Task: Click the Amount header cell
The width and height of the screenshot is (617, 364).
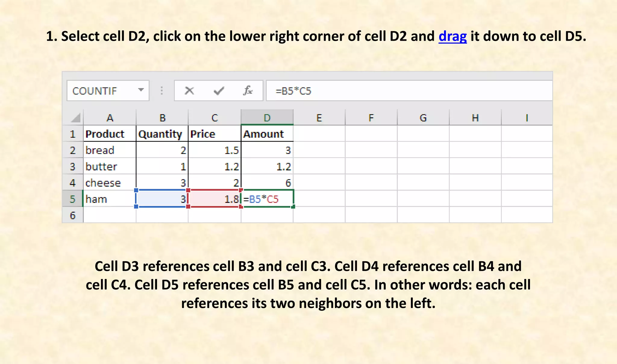Action: click(x=267, y=134)
